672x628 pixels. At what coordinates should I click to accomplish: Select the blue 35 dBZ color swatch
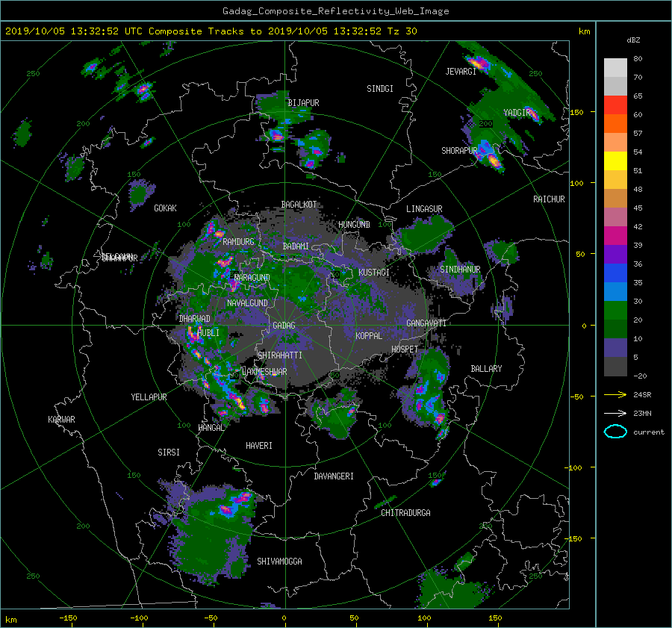615,273
